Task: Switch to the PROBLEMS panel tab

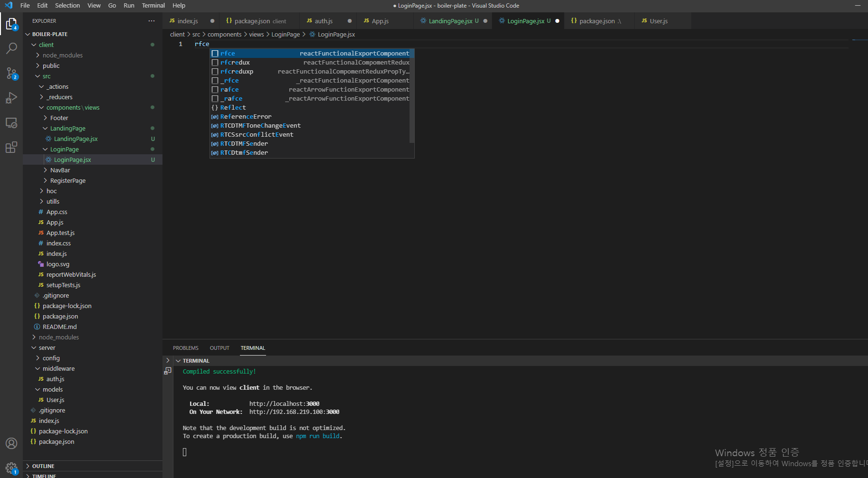Action: point(186,348)
